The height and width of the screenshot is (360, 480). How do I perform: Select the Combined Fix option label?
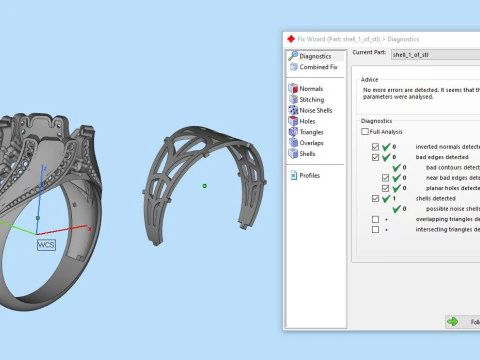click(x=318, y=67)
